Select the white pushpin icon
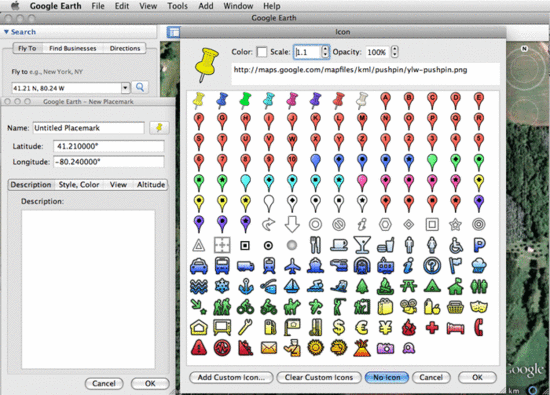 [362, 101]
